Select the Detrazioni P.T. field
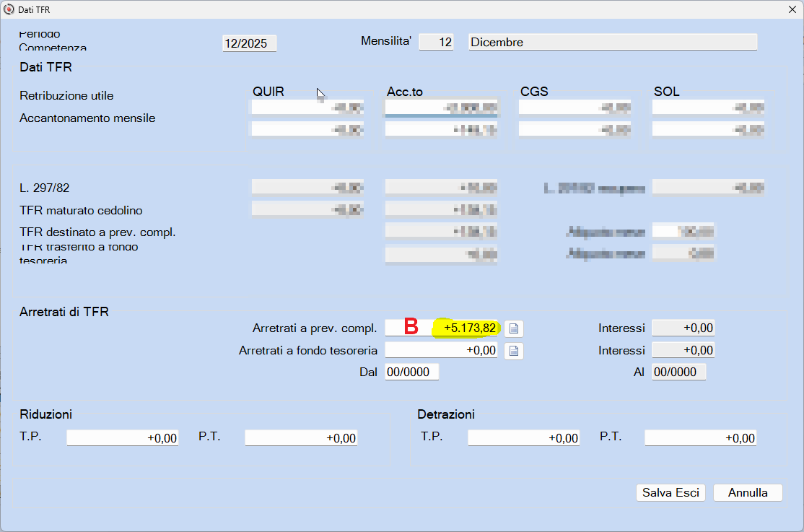Image resolution: width=804 pixels, height=532 pixels. pyautogui.click(x=700, y=438)
